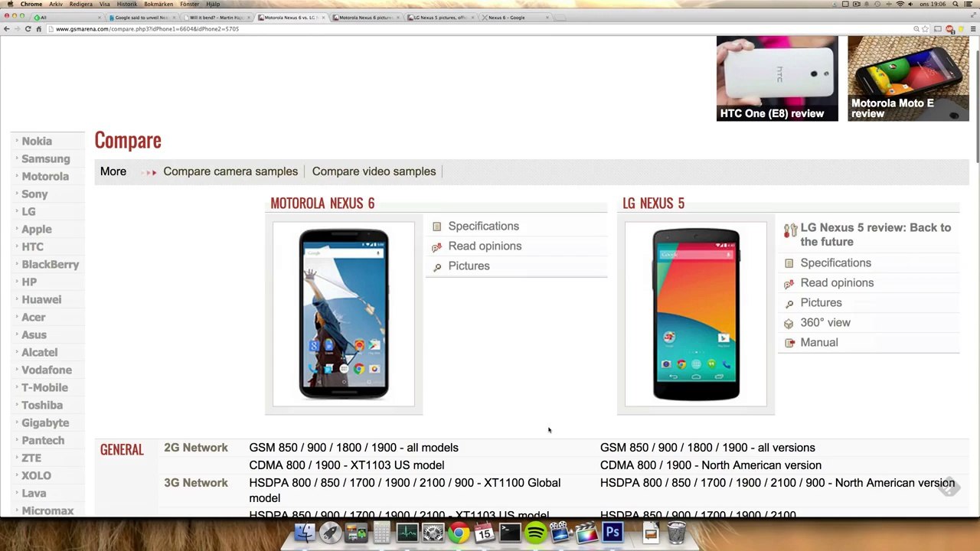Click the Motorola Nexus 6 phone image
980x551 pixels.
[344, 314]
